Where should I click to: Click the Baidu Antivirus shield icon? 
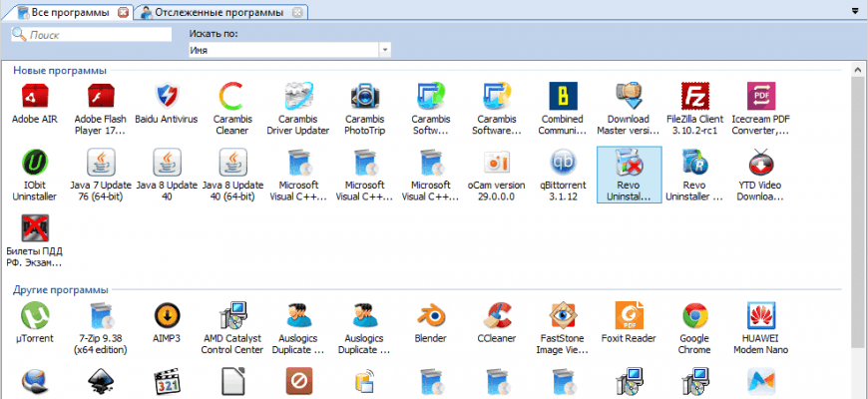[x=167, y=96]
